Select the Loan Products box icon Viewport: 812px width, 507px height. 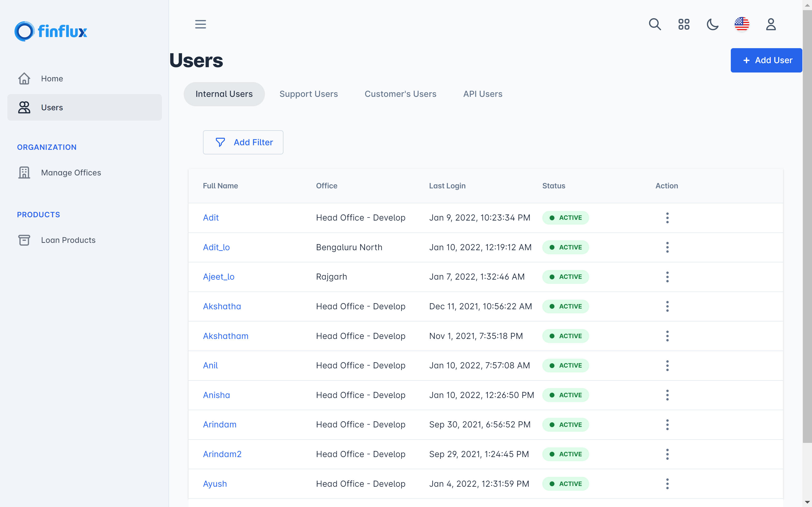pyautogui.click(x=24, y=240)
